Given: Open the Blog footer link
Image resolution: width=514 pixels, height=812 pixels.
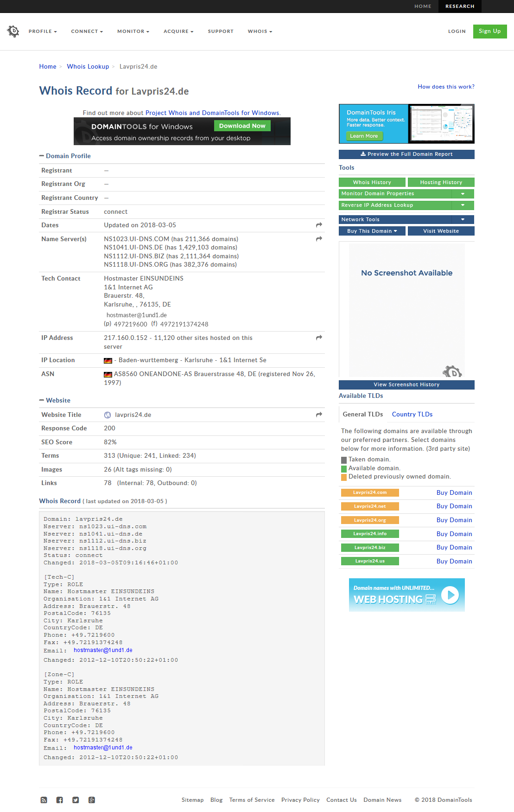Looking at the screenshot, I should coord(216,800).
